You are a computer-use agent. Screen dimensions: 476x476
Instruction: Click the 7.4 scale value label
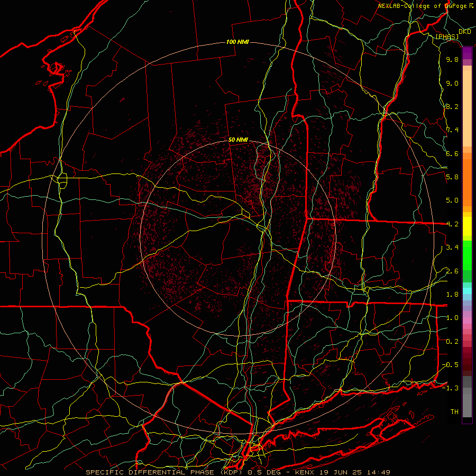point(452,130)
